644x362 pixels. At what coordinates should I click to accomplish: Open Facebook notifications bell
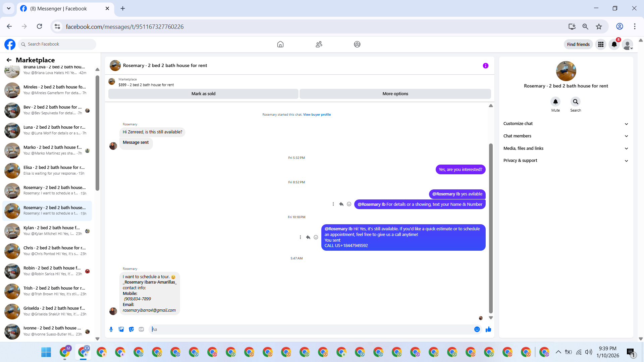(x=614, y=44)
